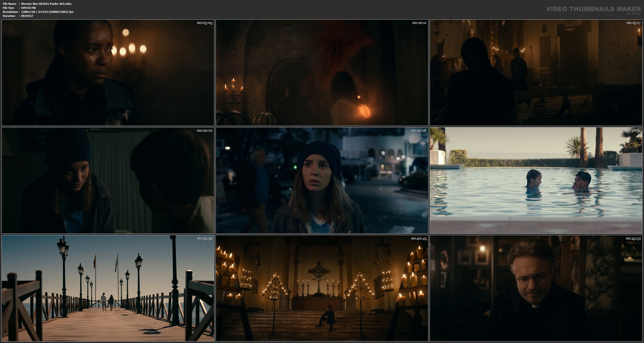This screenshot has height=343, width=644.
Task: Click the file name Warrior Nun S01E01 text
Action: tap(46, 4)
